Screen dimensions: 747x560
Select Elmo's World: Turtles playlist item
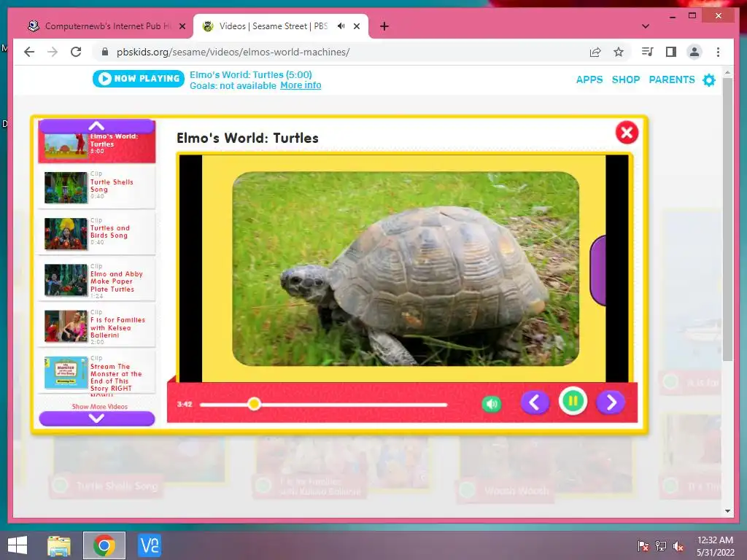coord(97,147)
